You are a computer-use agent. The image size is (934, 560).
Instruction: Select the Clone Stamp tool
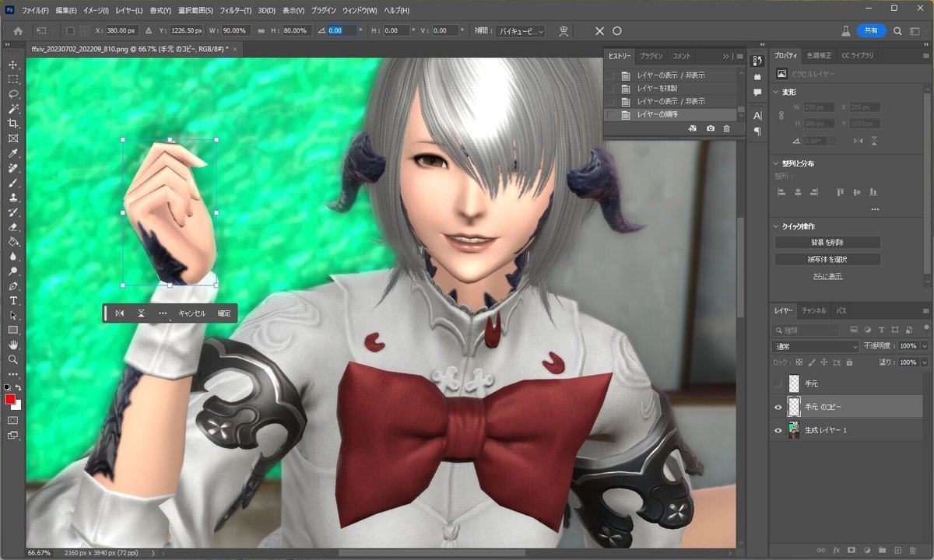(x=13, y=198)
